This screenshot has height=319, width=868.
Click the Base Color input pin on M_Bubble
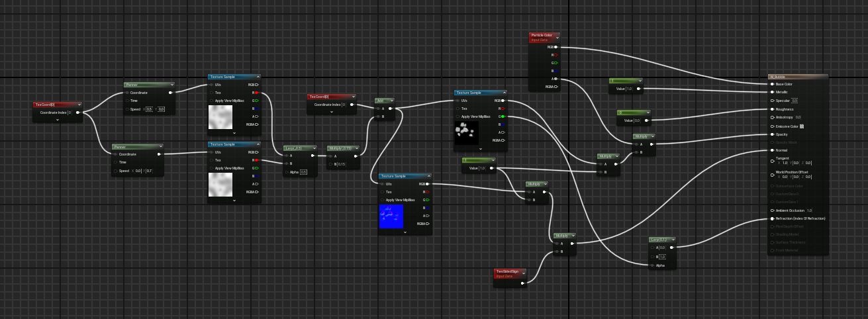tap(773, 84)
